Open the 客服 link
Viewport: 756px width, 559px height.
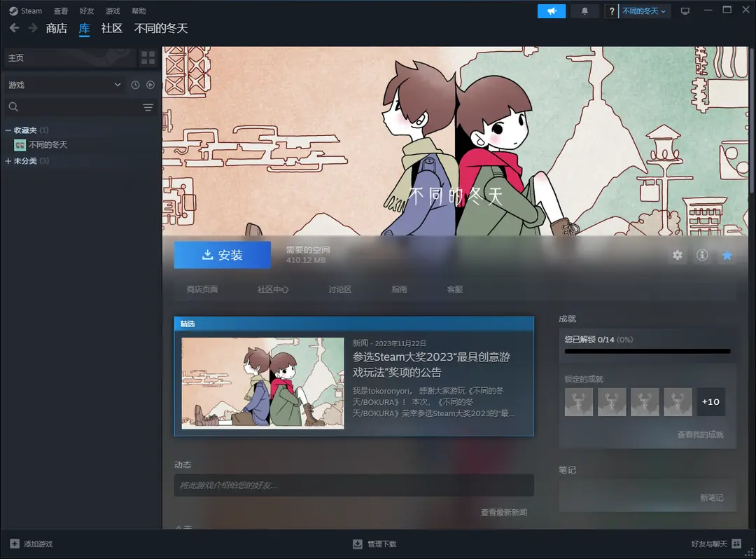tap(455, 289)
